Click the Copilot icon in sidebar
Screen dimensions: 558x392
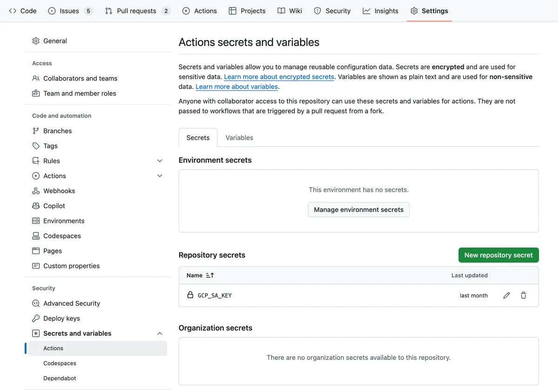point(36,206)
